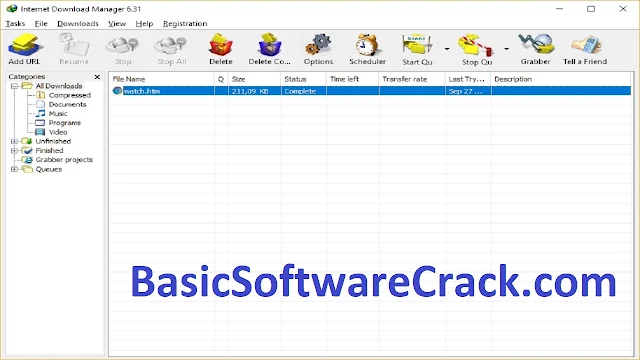Image resolution: width=640 pixels, height=360 pixels.
Task: Open the Stop Queue dropdown arrow
Action: click(506, 49)
